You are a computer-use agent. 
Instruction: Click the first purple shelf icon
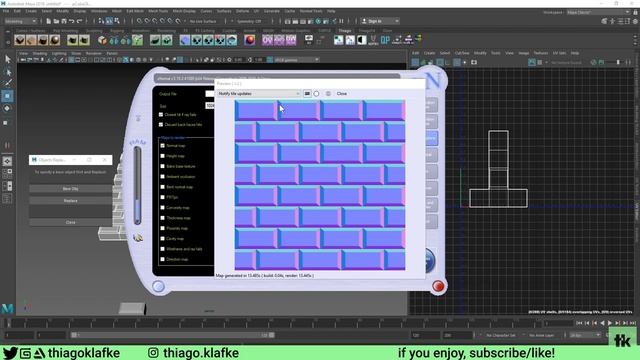(x=267, y=40)
